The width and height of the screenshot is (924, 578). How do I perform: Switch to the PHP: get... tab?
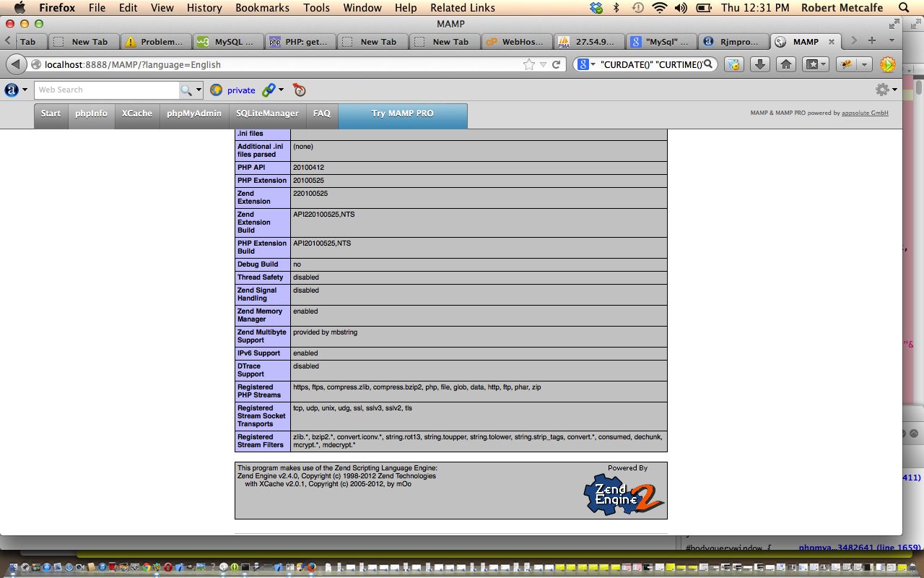[300, 41]
